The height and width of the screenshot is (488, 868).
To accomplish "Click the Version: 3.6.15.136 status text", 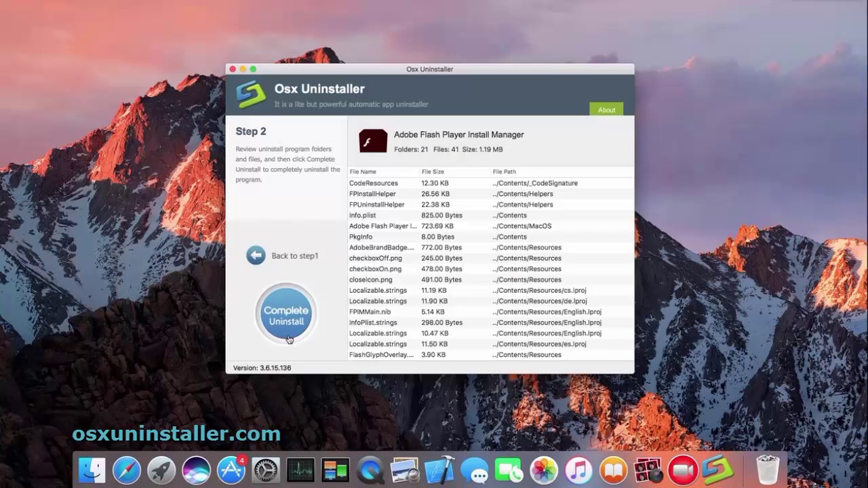I will (262, 368).
